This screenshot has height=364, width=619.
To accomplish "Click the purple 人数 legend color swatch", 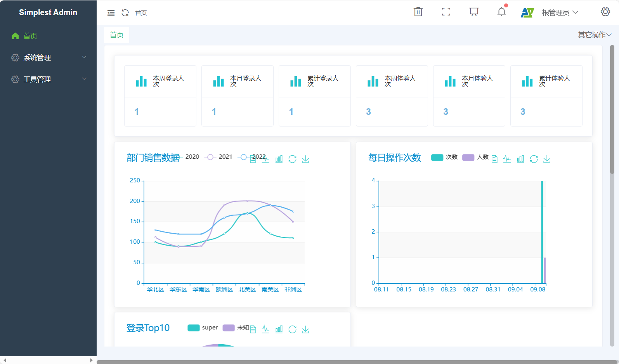I will [x=468, y=157].
